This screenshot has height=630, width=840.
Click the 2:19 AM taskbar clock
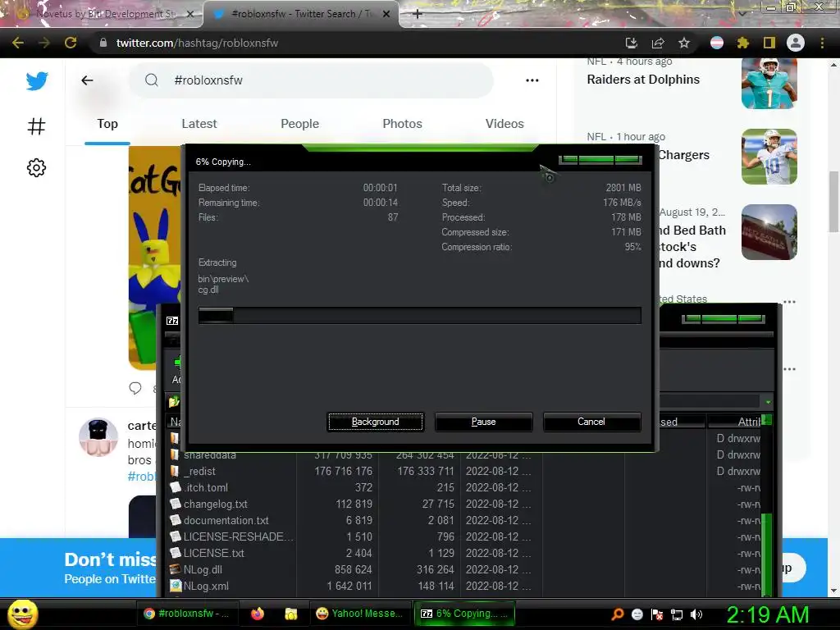[x=768, y=614]
